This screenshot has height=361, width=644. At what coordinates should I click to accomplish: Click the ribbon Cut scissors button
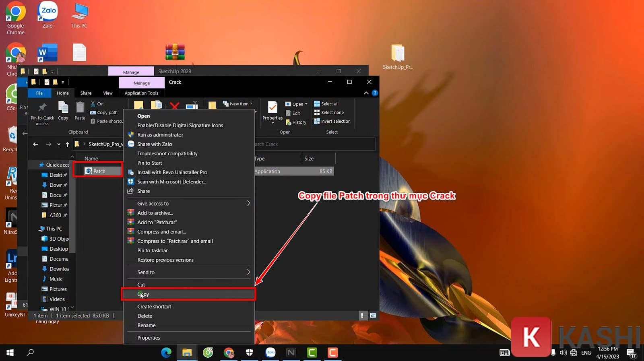coord(97,104)
